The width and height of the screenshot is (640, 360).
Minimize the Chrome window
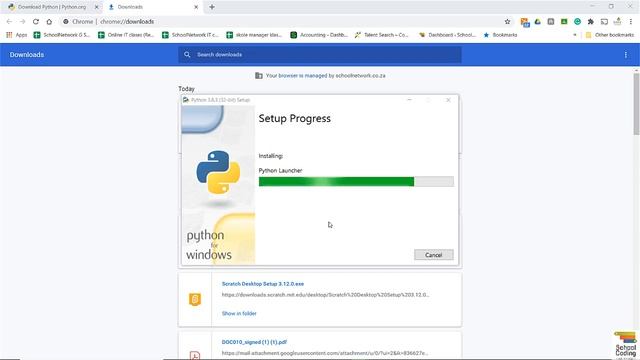click(592, 6)
